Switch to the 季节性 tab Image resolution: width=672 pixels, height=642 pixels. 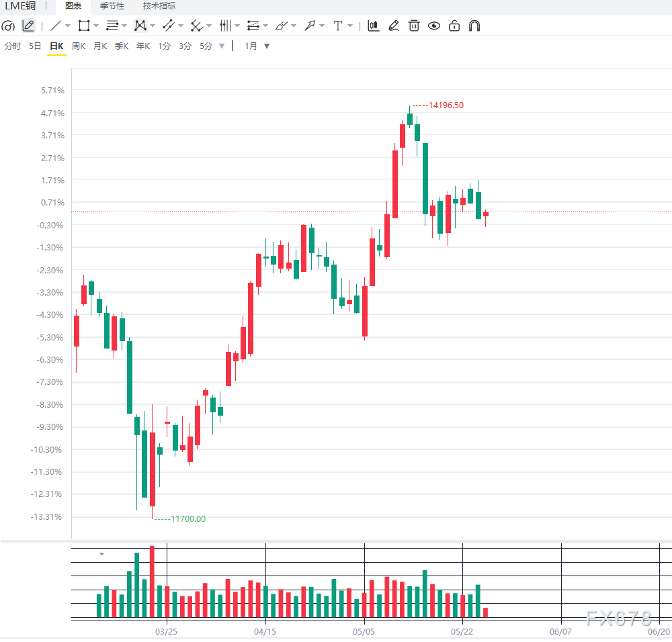click(112, 6)
